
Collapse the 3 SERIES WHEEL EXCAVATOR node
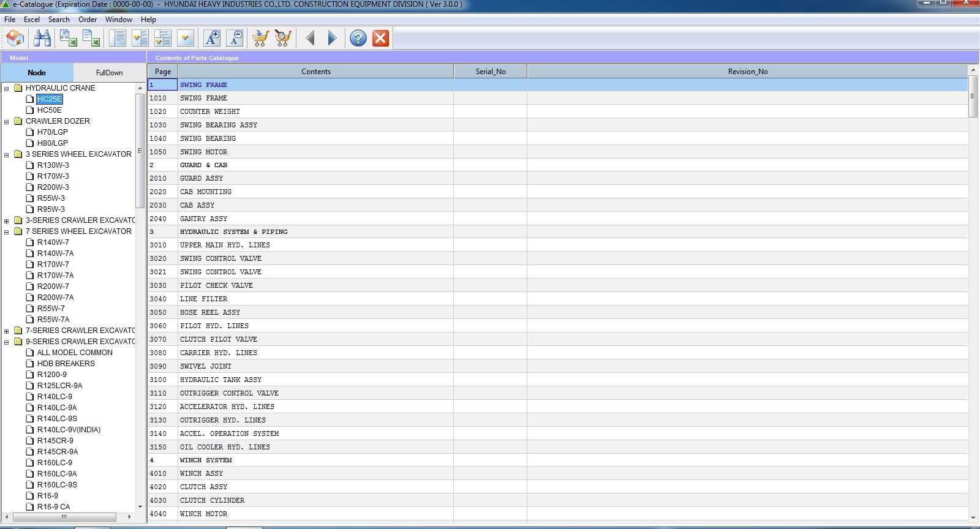7,154
